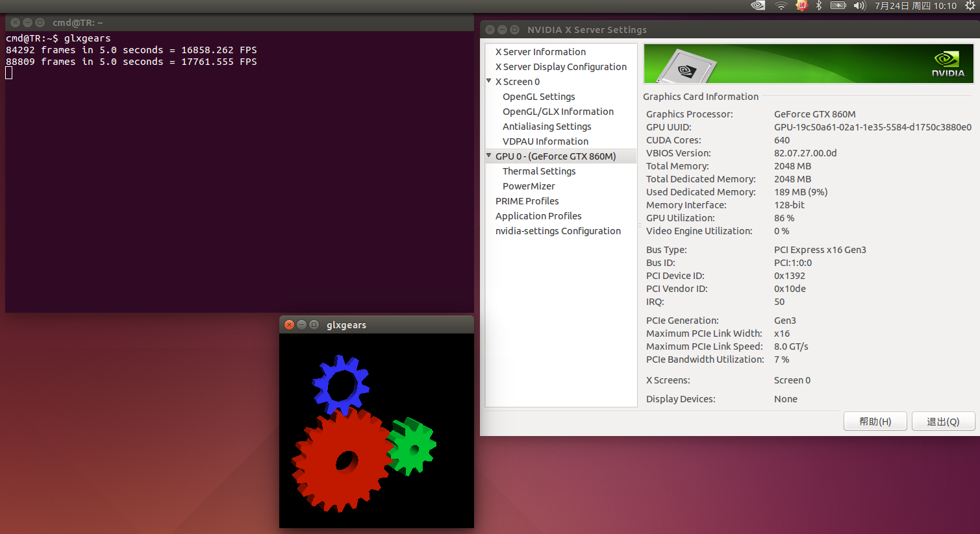Screen dimensions: 980x534
Task: Click the NVIDIA X Server Settings title bar
Action: point(730,30)
